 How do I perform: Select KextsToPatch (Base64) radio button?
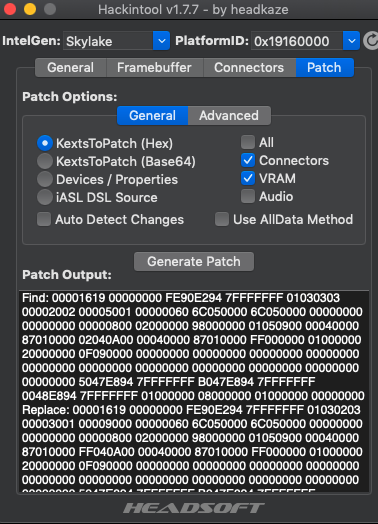(x=45, y=161)
